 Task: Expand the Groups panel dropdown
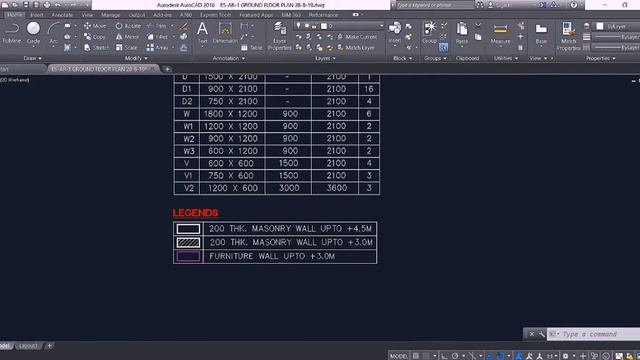tap(435, 58)
